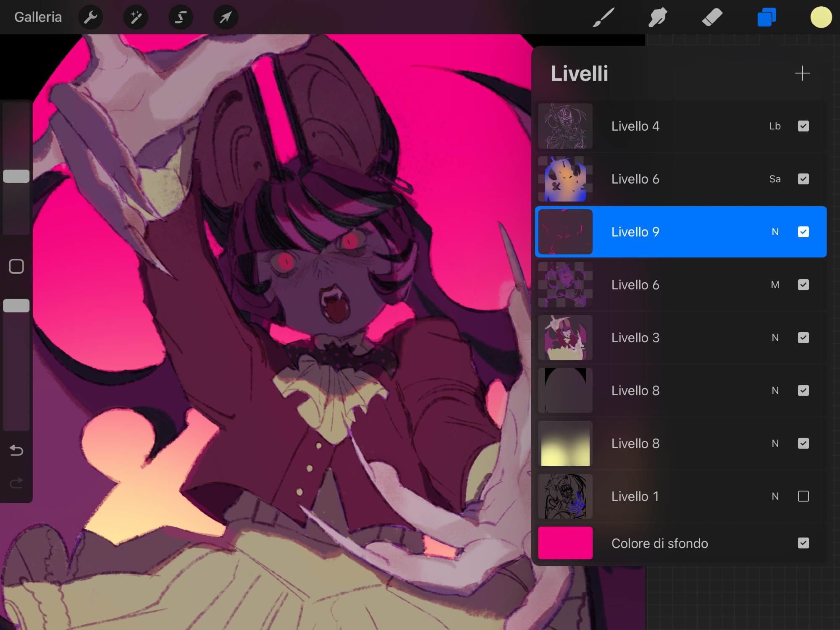Activate the Selection tool (S icon)
The width and height of the screenshot is (840, 630).
click(x=181, y=17)
